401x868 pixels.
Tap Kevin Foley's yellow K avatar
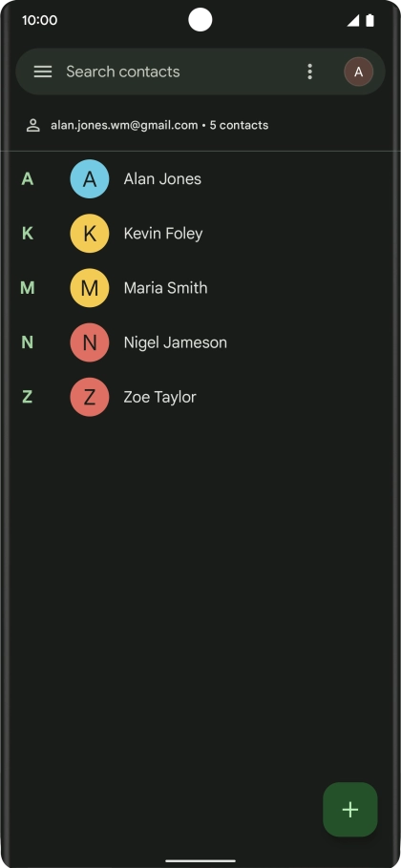pos(89,234)
